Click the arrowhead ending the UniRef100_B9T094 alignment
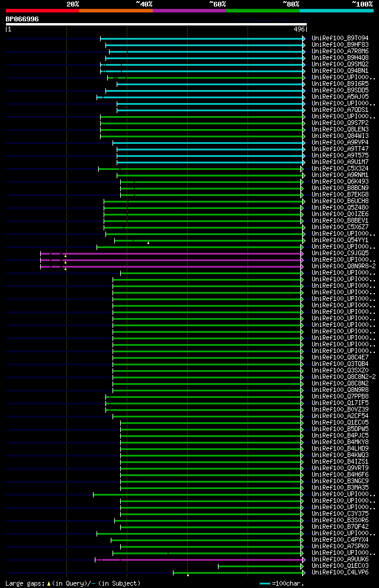Viewport: 379px width, 588px height. point(304,38)
